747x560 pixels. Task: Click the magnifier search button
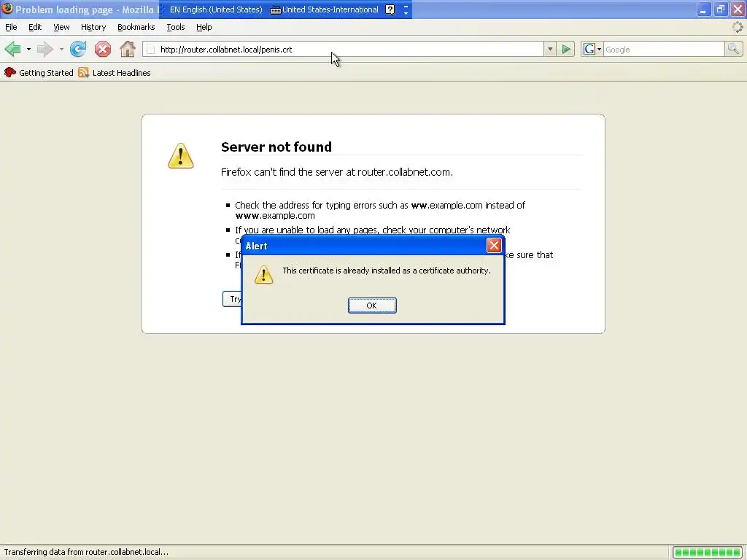pos(733,49)
